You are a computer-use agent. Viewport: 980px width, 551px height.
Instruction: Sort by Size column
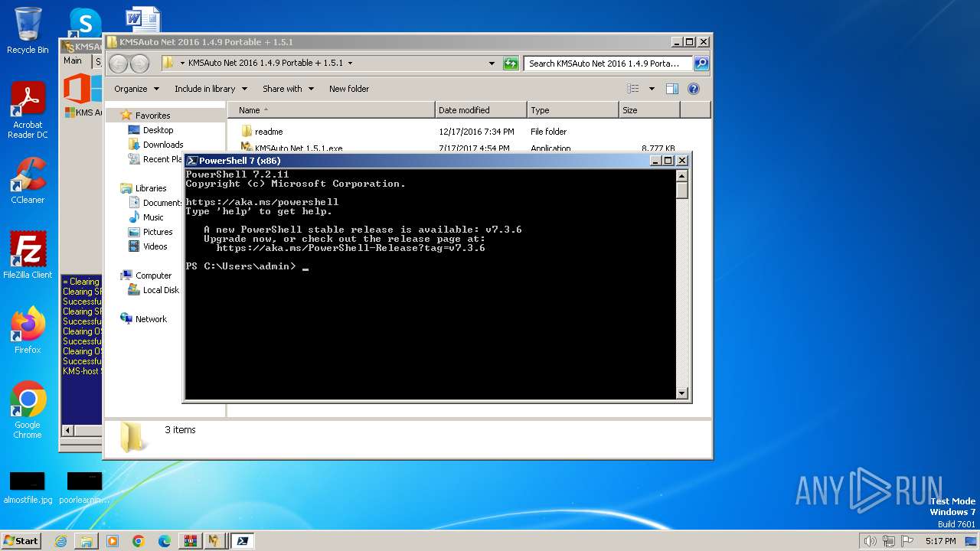coord(649,110)
